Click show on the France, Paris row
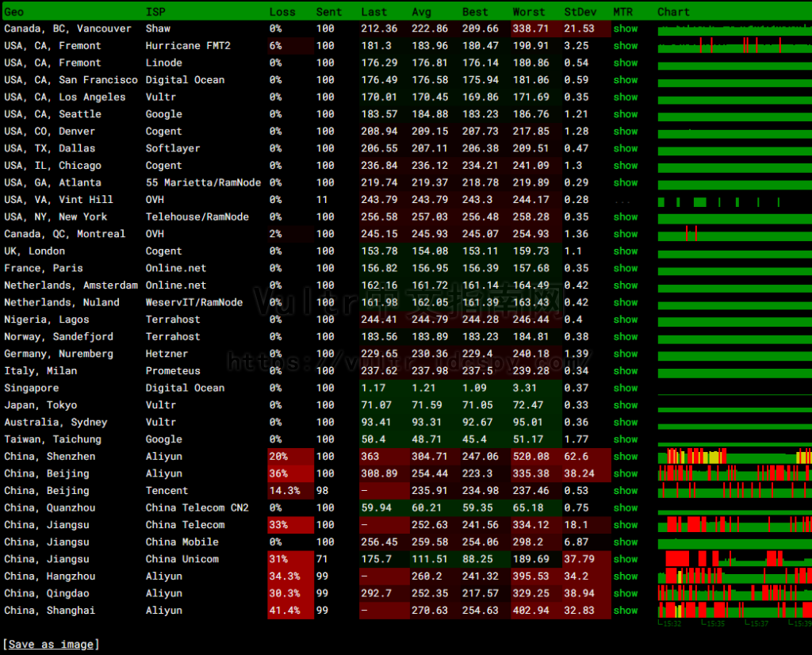The image size is (812, 655). tap(625, 268)
